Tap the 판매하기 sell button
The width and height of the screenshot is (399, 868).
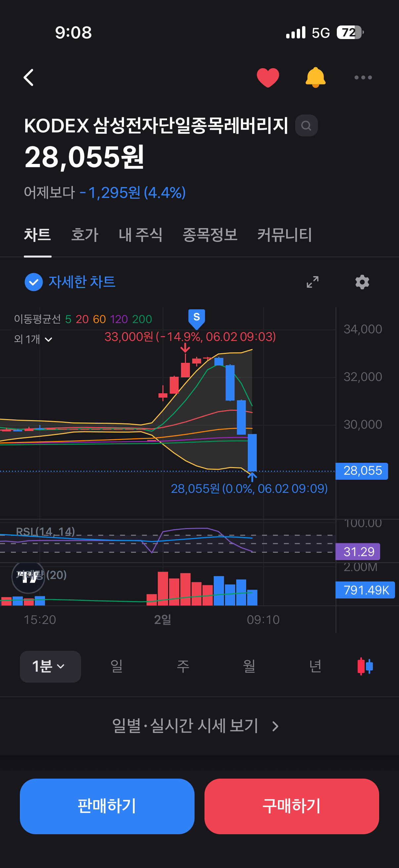107,806
